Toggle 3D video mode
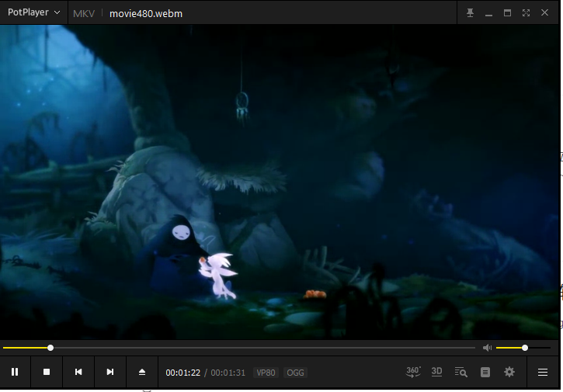 pos(436,372)
